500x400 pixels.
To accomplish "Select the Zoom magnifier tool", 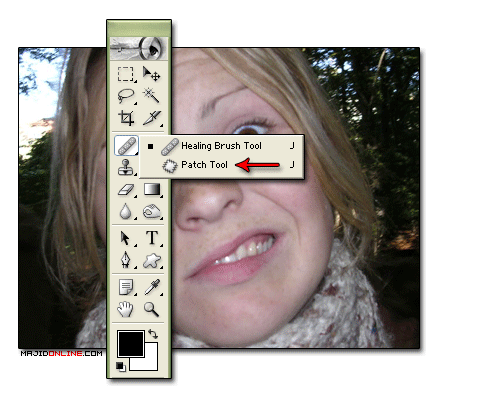I will pyautogui.click(x=152, y=309).
